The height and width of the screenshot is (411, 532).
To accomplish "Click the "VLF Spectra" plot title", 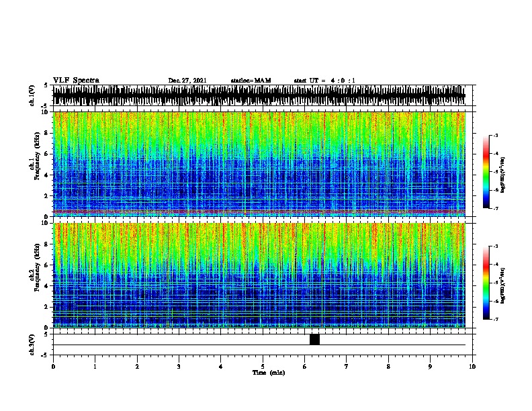I will pyautogui.click(x=76, y=81).
